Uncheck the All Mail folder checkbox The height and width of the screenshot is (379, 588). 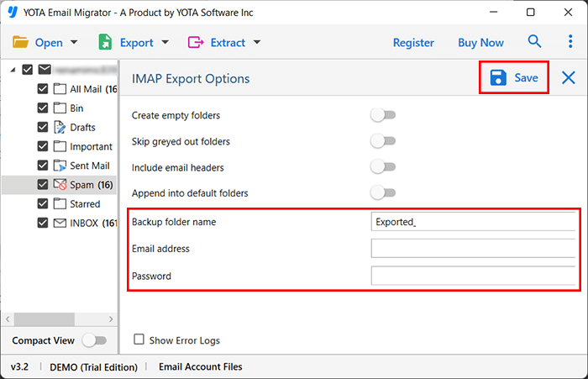(43, 88)
